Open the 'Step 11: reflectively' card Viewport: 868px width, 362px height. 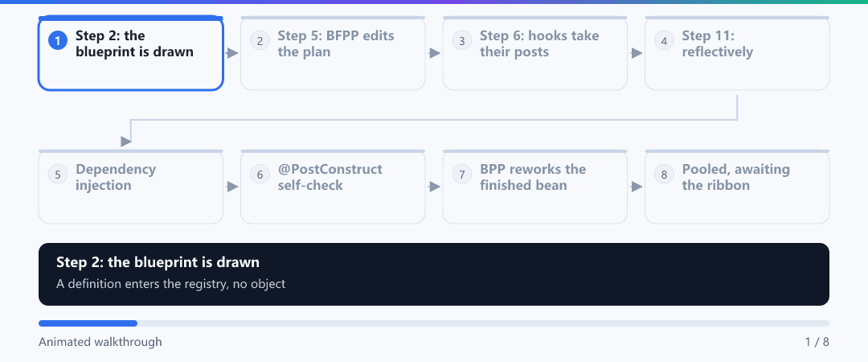(x=737, y=53)
